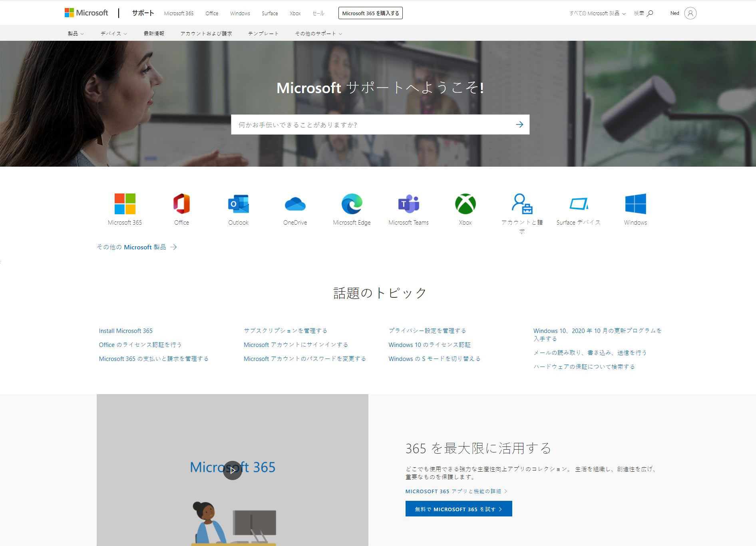The width and height of the screenshot is (756, 546).
Task: Click Microsoft 365 を購入する button
Action: [x=370, y=13]
